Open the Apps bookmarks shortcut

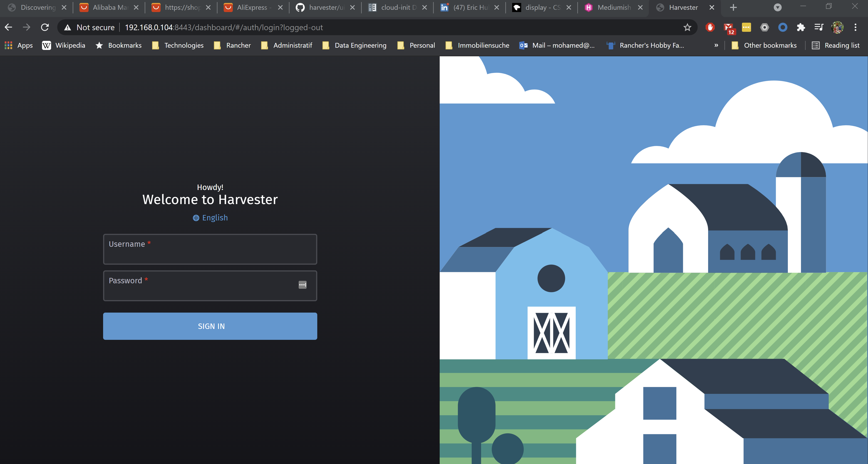tap(19, 45)
